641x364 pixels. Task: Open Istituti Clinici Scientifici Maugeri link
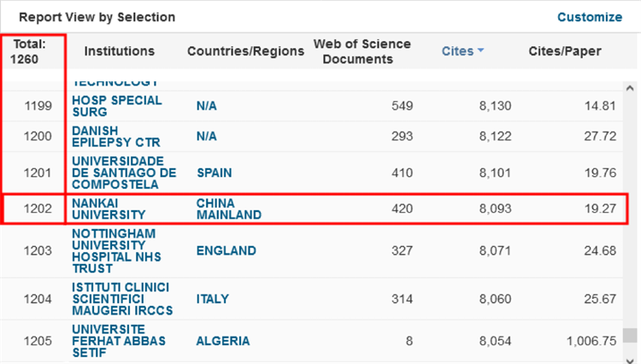coord(121,299)
